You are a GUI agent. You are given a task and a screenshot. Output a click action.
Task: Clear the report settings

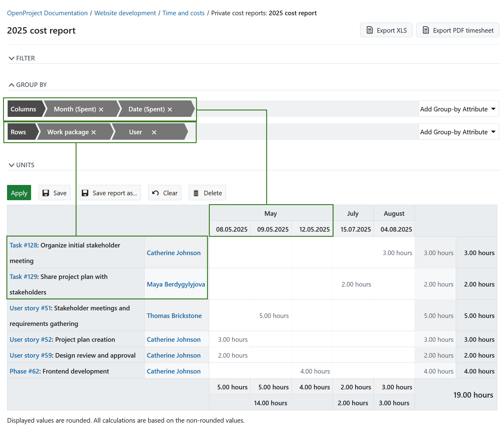165,193
